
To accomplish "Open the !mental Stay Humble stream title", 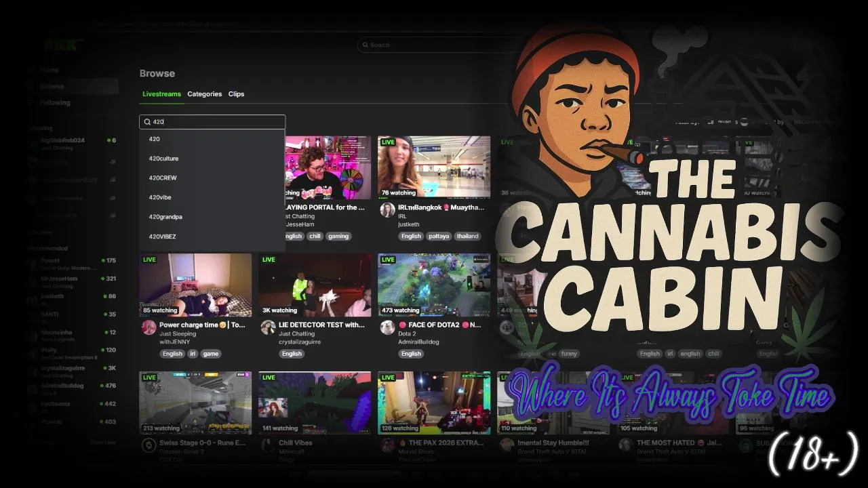I will pos(555,443).
